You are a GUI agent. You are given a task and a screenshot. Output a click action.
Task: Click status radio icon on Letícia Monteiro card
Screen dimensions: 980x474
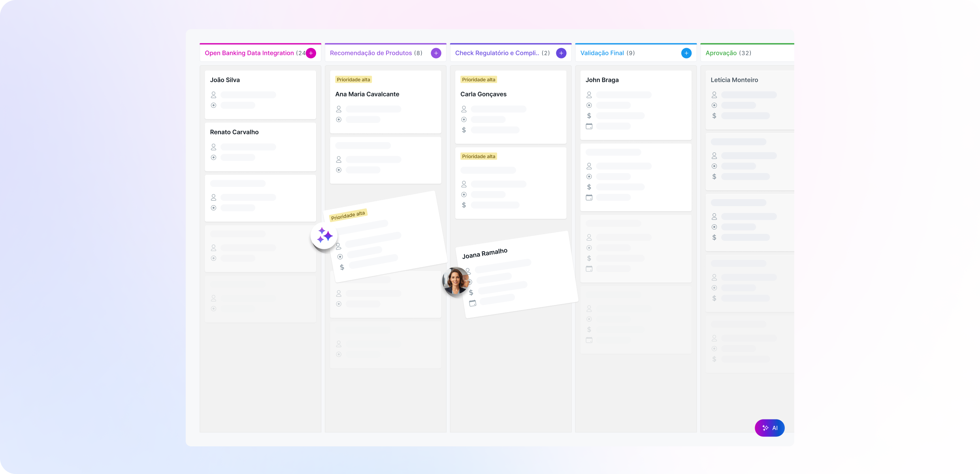(x=714, y=105)
